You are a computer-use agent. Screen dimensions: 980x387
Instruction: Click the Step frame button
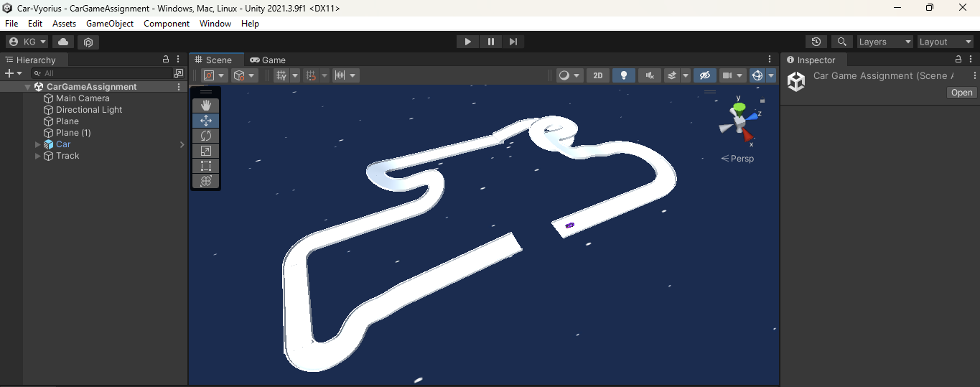coord(513,42)
